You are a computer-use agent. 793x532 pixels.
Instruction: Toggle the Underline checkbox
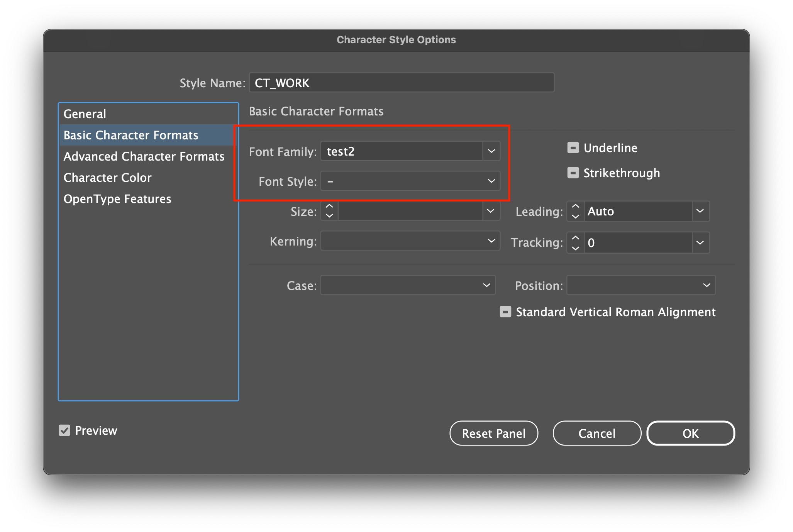(573, 148)
